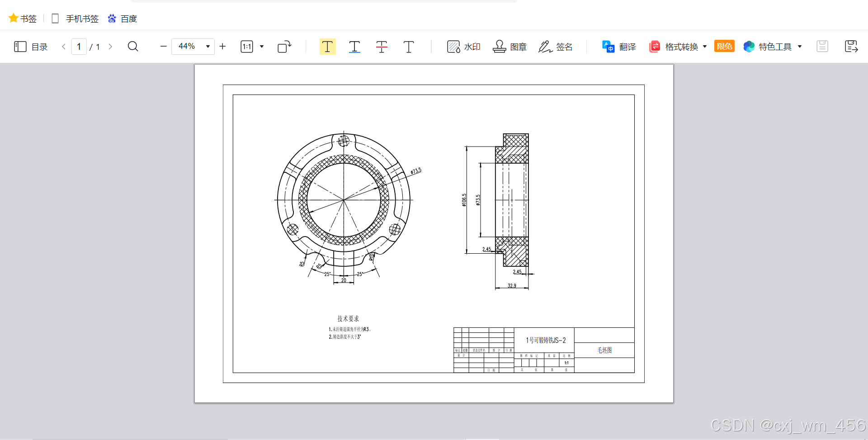Click the 32.9 dimension label

[512, 285]
